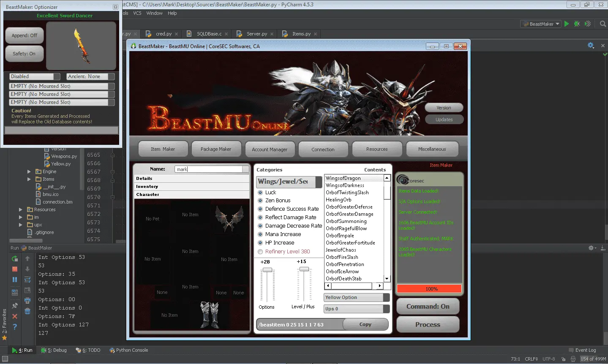Image resolution: width=608 pixels, height=364 pixels.
Task: Toggle soft-wrap in Run console
Action: (27, 280)
